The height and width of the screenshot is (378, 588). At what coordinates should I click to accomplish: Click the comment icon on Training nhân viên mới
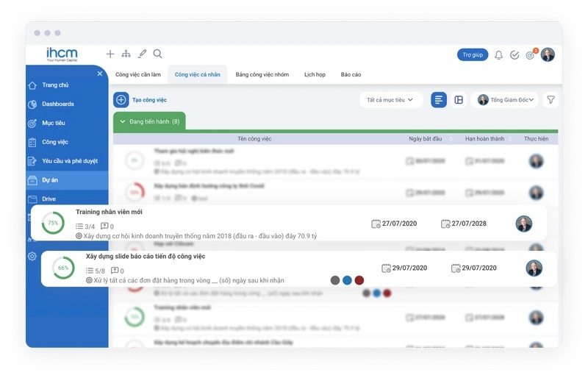click(x=104, y=226)
